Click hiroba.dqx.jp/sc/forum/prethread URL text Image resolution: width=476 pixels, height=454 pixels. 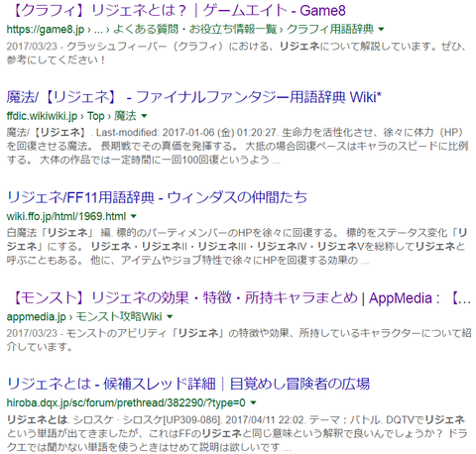point(126,402)
